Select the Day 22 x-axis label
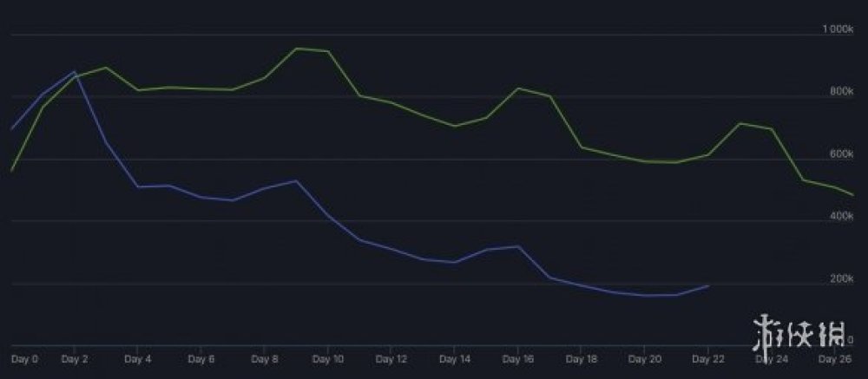The height and width of the screenshot is (379, 868). [x=707, y=357]
